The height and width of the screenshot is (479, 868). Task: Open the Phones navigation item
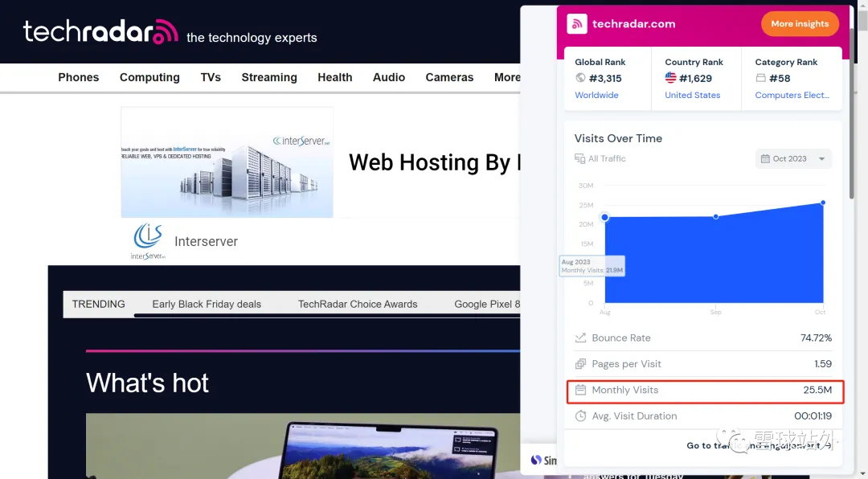[x=79, y=77]
